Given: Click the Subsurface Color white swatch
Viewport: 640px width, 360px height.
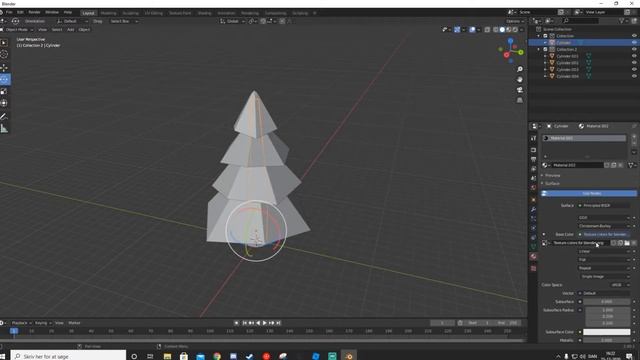Looking at the screenshot, I should click(607, 332).
